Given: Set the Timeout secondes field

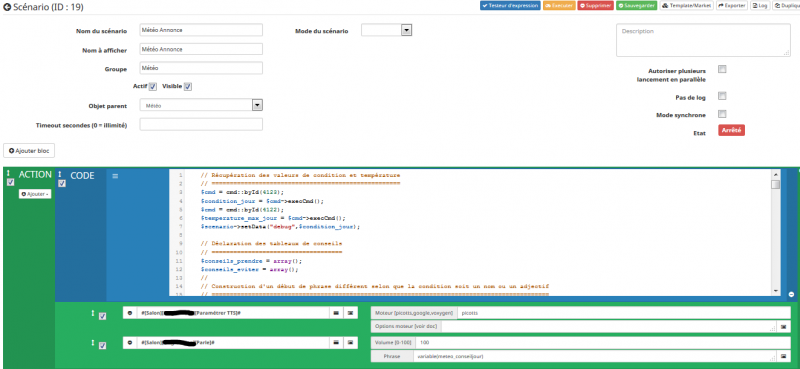Looking at the screenshot, I should pyautogui.click(x=201, y=125).
